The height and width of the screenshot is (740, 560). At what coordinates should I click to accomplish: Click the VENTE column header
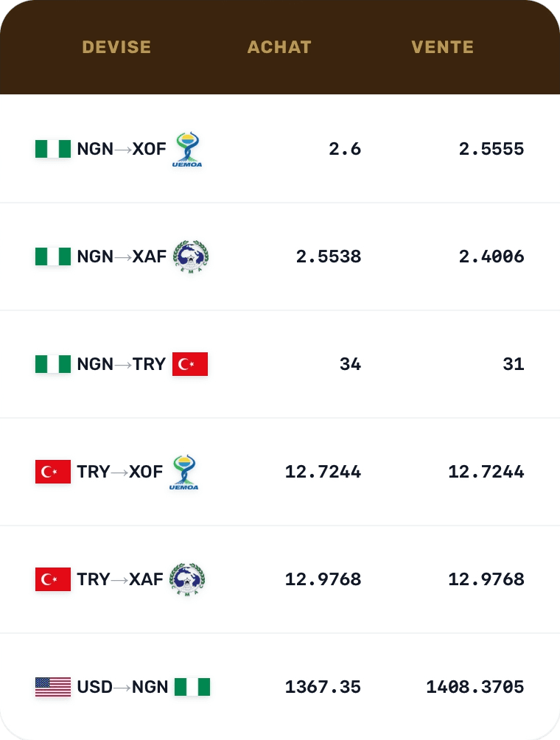[442, 47]
